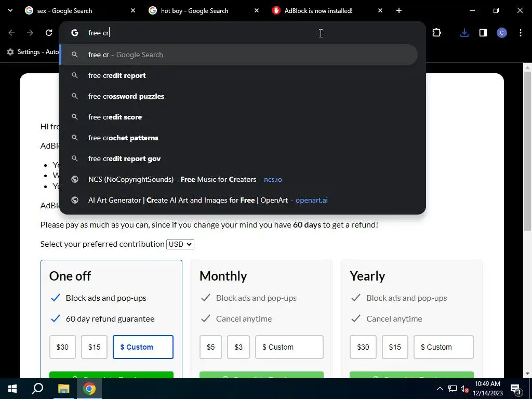Open the Extensions puzzle icon
This screenshot has width=532, height=399.
click(x=436, y=33)
